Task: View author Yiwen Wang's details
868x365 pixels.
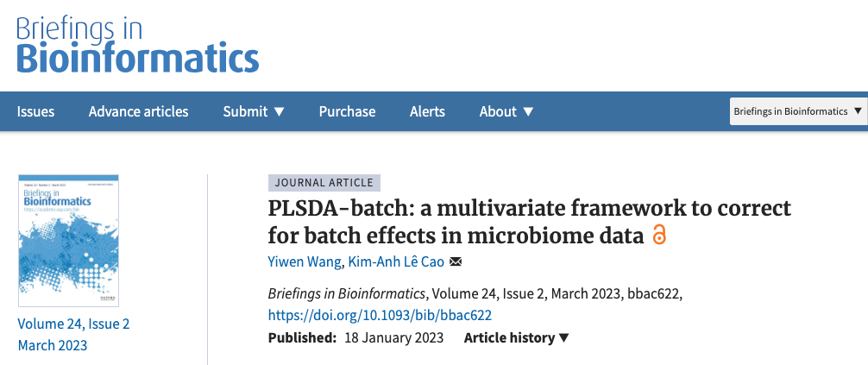Action: pos(306,261)
